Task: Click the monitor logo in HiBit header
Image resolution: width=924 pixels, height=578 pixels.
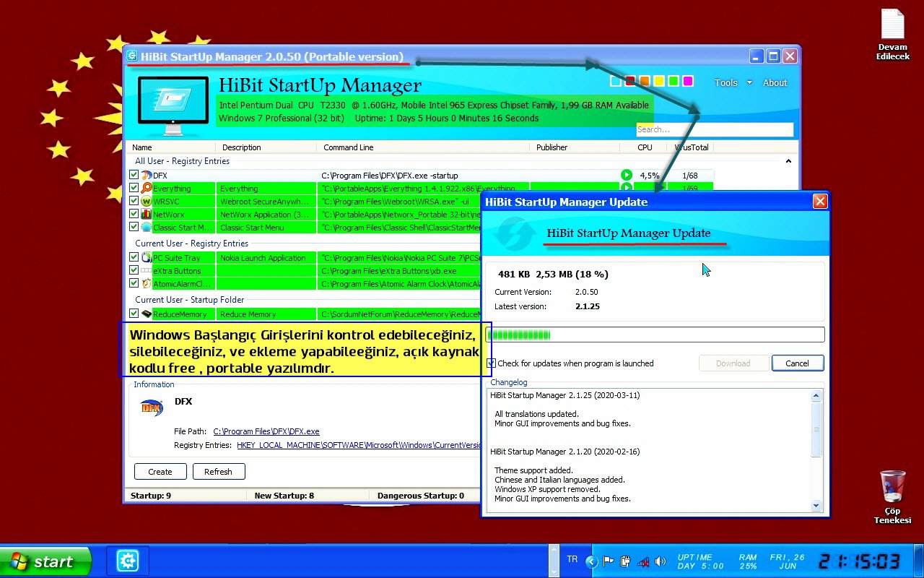Action: pyautogui.click(x=173, y=106)
